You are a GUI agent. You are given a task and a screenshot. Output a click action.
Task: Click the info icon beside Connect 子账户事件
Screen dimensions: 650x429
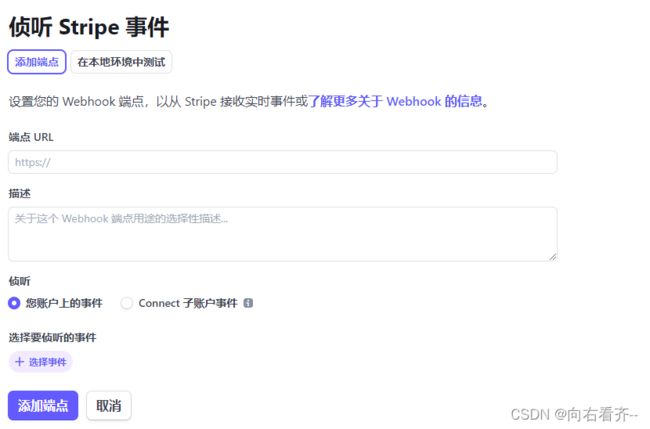tap(248, 303)
